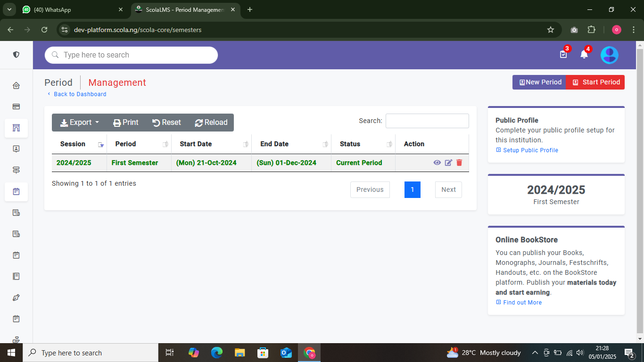Print the periods table
The height and width of the screenshot is (362, 644).
tap(126, 123)
